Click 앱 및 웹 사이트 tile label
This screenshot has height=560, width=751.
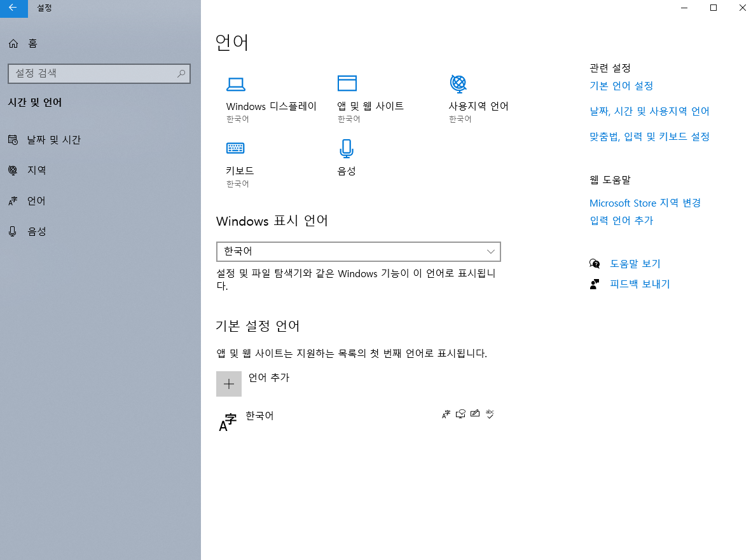tap(370, 106)
